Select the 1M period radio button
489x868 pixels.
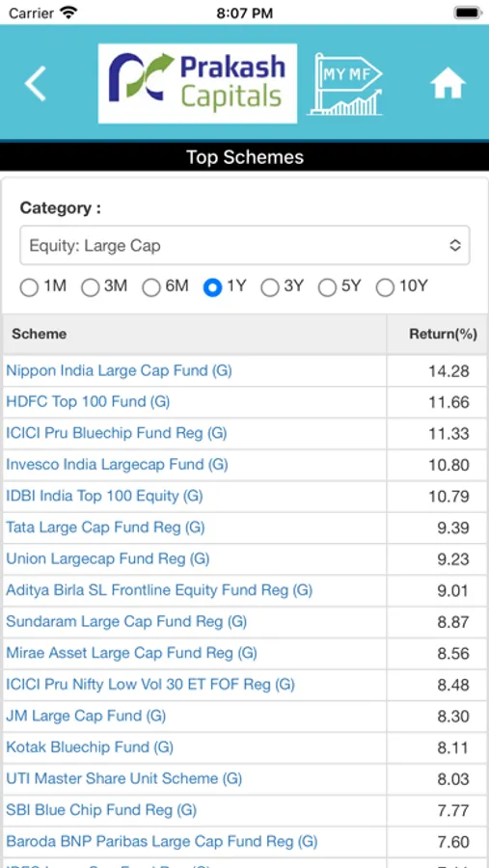click(29, 287)
